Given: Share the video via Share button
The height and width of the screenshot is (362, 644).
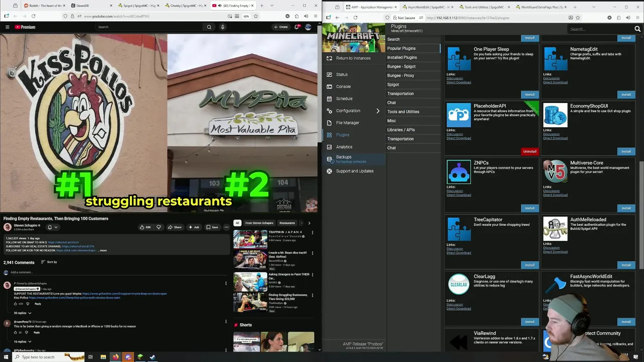Looking at the screenshot, I should click(x=175, y=227).
